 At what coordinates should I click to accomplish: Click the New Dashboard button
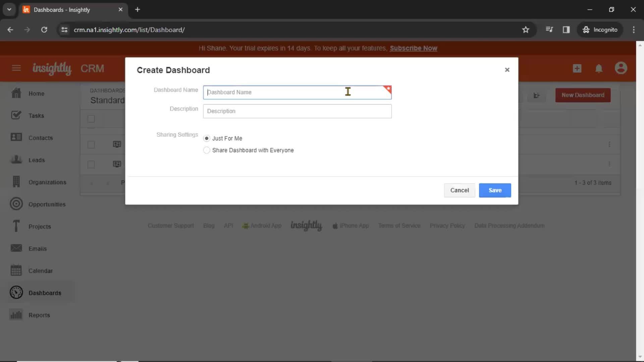(583, 95)
